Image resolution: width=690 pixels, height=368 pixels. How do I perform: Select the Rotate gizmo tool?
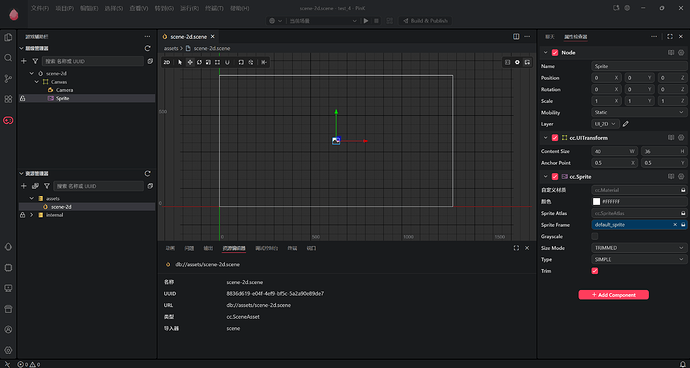[199, 63]
